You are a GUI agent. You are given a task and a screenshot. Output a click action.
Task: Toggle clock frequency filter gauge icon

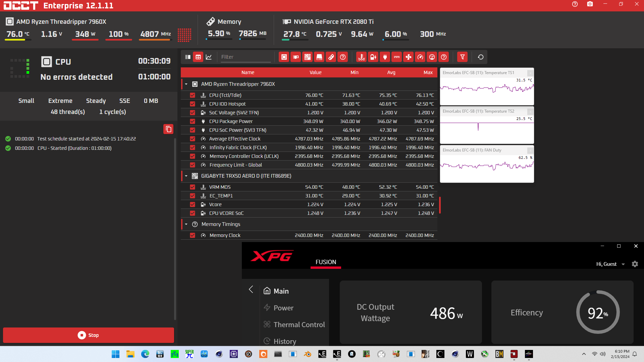(x=420, y=57)
